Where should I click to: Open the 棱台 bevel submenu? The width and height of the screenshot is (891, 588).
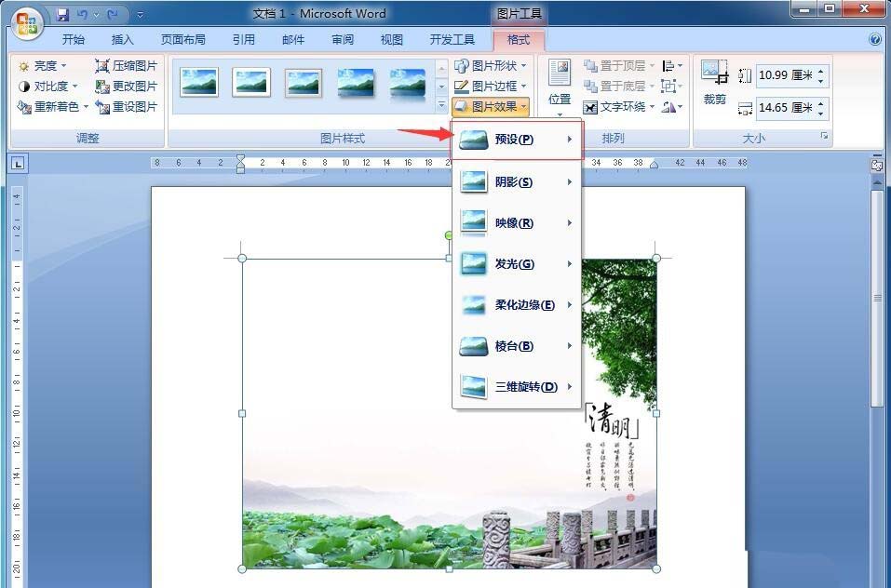tap(517, 346)
